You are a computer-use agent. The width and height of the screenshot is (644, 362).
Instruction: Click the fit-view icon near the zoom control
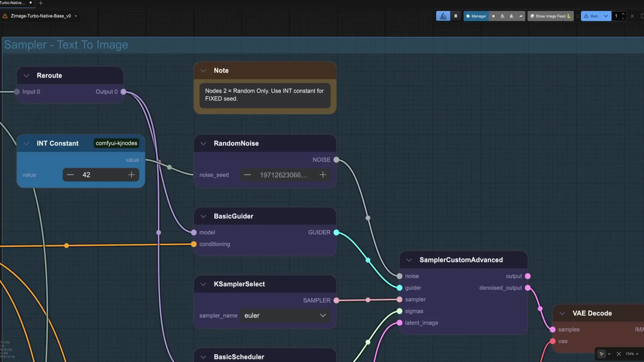click(618, 354)
